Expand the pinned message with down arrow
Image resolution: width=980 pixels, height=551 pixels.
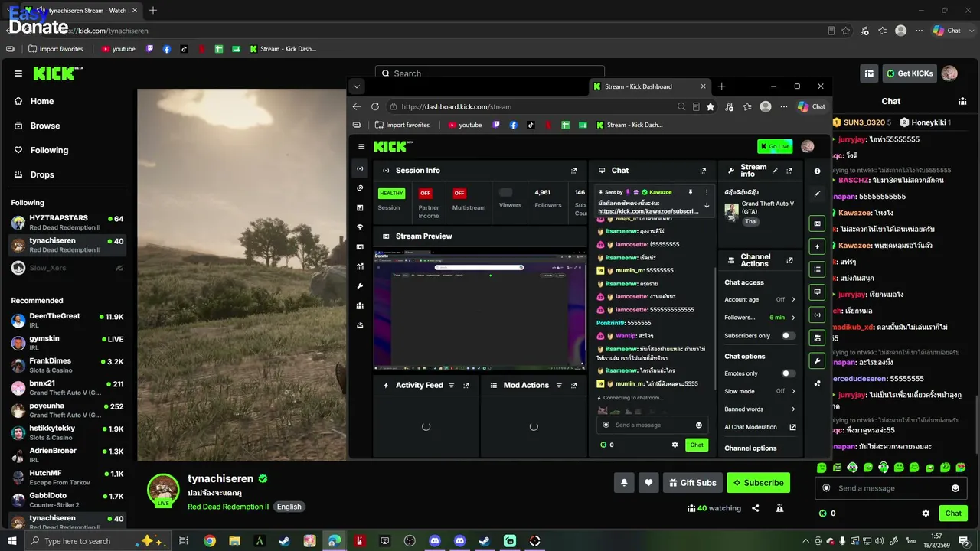click(707, 206)
